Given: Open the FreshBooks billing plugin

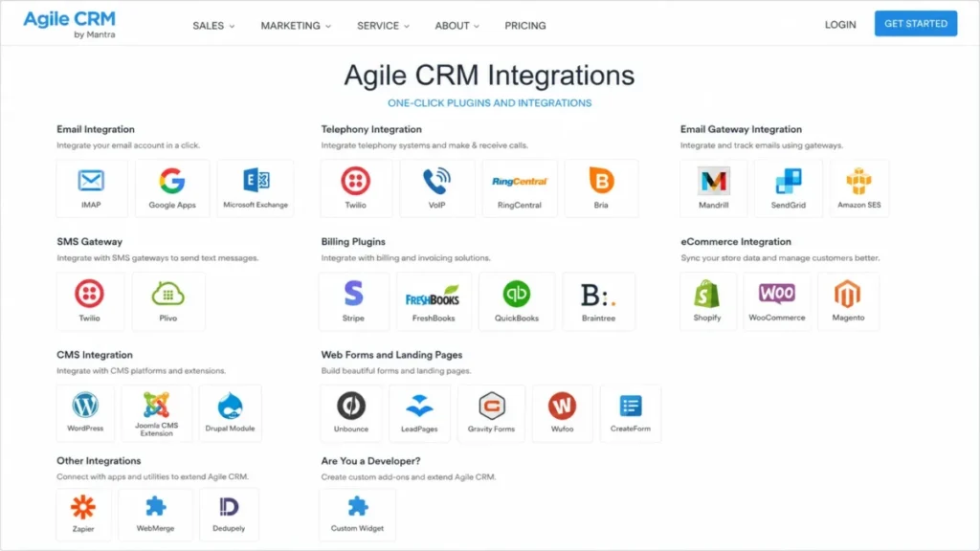Looking at the screenshot, I should (434, 301).
